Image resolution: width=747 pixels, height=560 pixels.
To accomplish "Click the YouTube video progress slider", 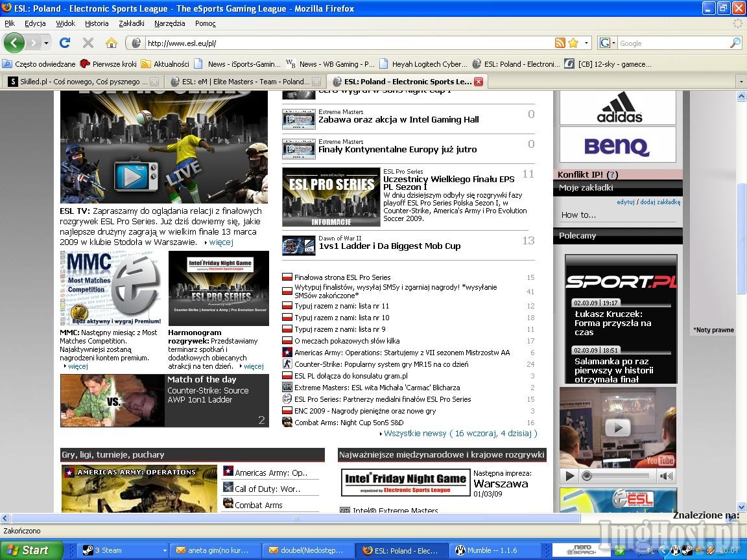I will 618,476.
